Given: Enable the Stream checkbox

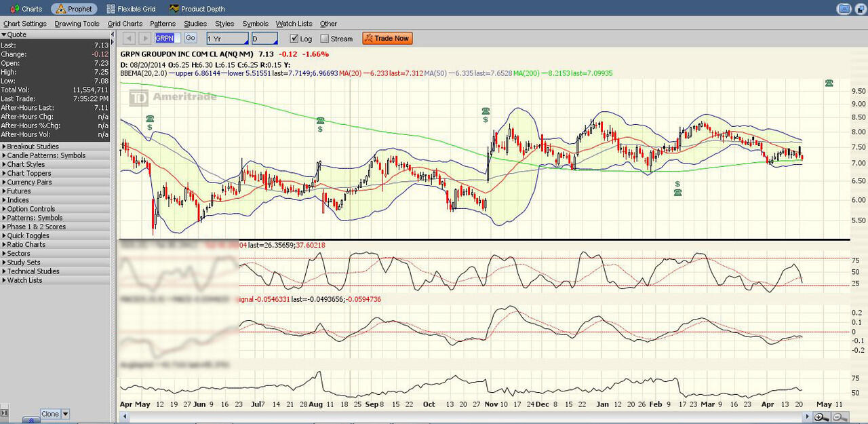Looking at the screenshot, I should (x=324, y=39).
